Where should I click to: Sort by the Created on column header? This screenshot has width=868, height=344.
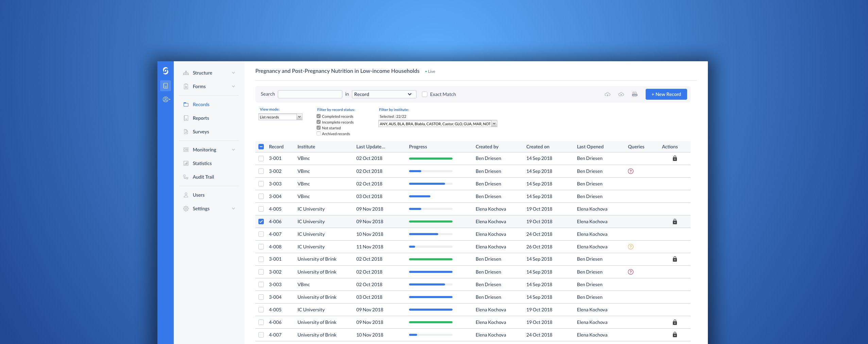[538, 147]
